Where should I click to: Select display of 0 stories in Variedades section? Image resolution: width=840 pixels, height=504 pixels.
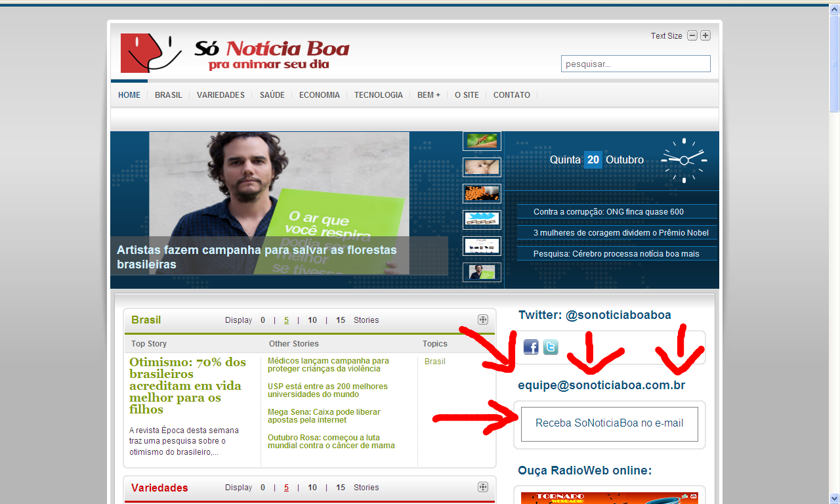tap(262, 487)
